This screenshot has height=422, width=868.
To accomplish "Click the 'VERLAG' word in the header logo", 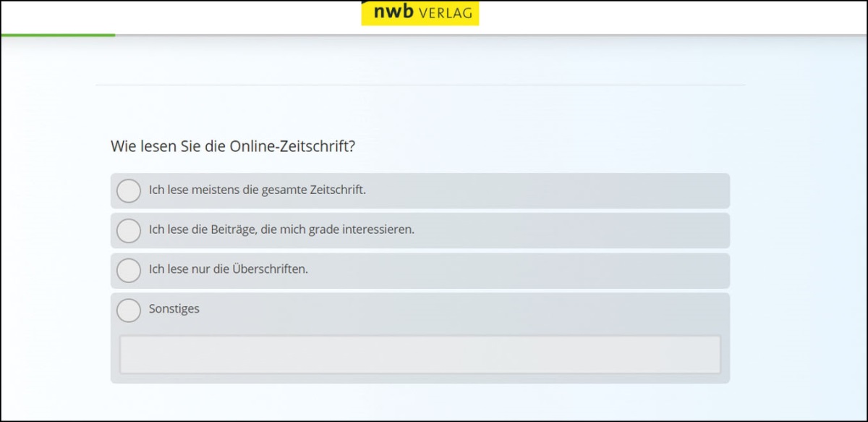I will (445, 13).
